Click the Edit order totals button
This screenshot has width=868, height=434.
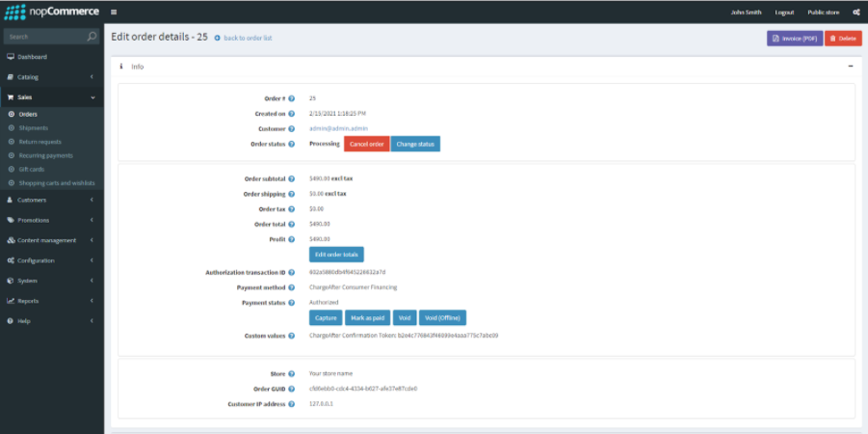[x=336, y=255]
